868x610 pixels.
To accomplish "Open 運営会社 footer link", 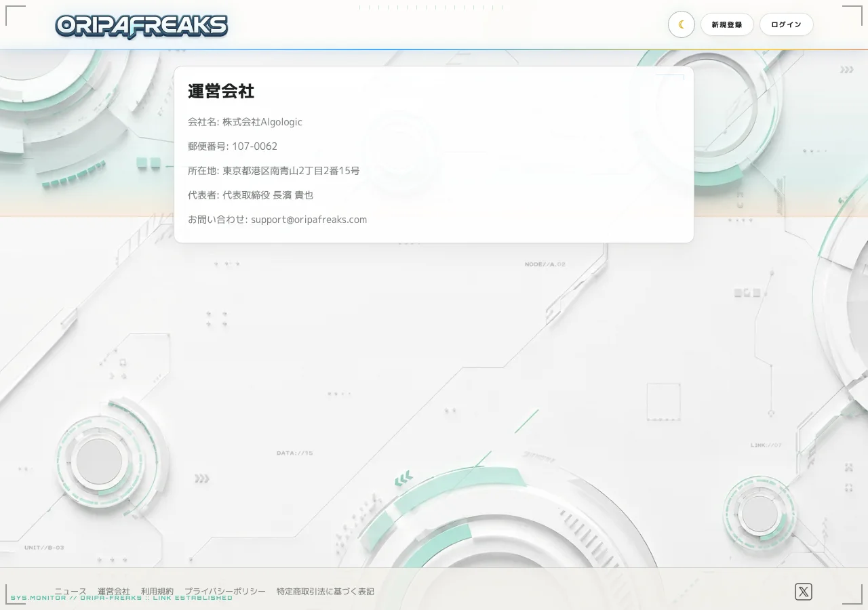I will pyautogui.click(x=114, y=592).
